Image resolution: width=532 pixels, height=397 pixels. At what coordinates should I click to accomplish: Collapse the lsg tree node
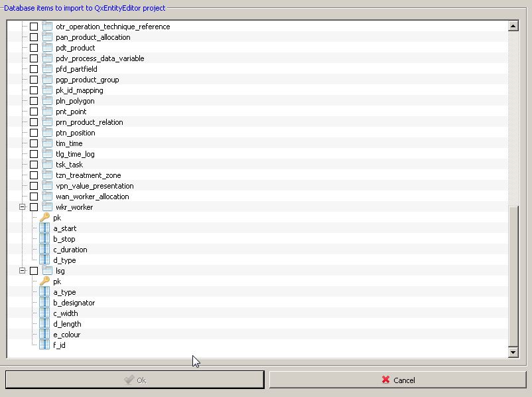point(22,271)
